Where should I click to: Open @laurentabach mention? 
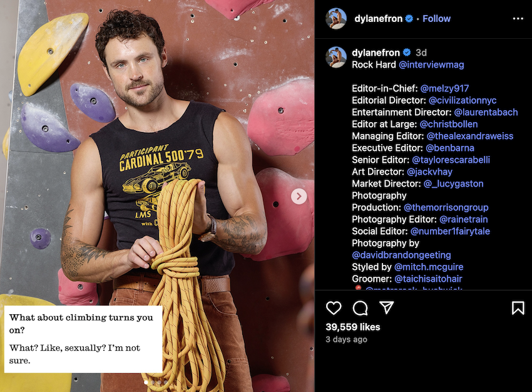(x=486, y=112)
